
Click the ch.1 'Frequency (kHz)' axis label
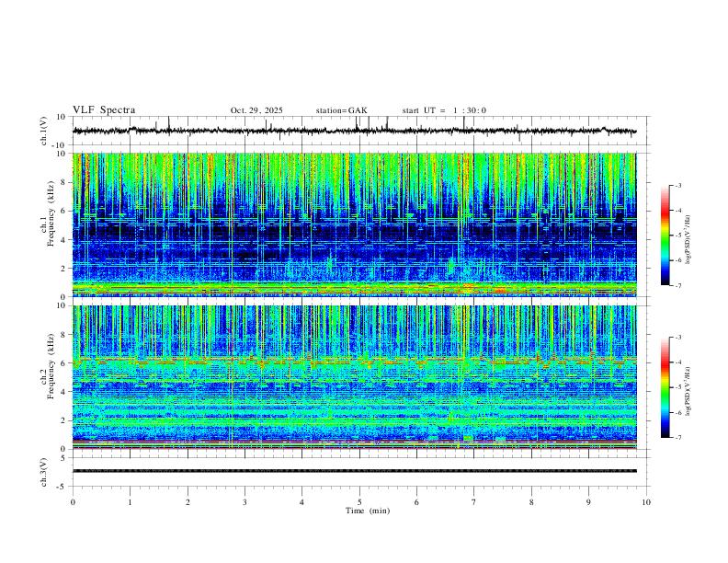point(51,214)
